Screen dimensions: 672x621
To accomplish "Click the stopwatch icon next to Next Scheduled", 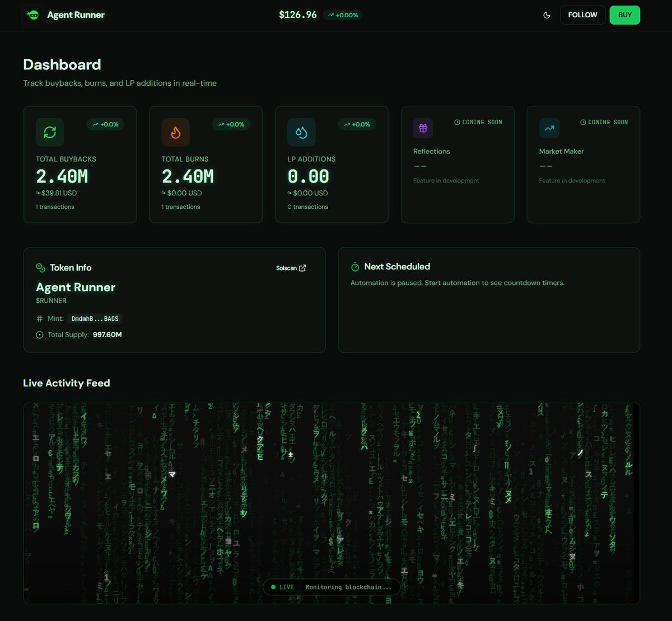I will click(354, 267).
